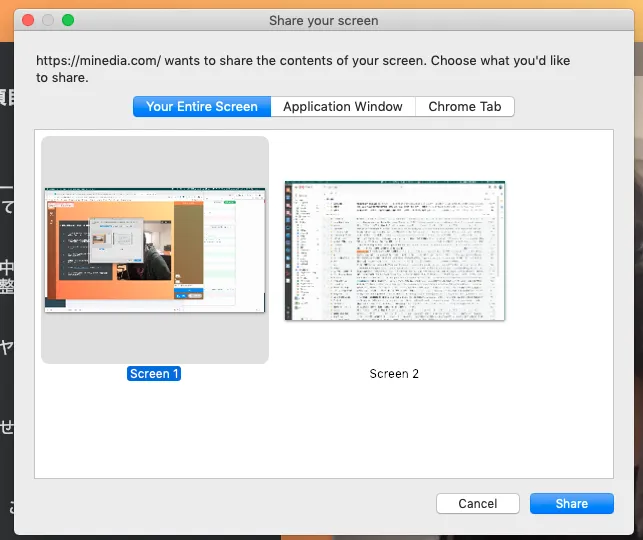Click the highlighted Screen 1 label

[x=154, y=374]
